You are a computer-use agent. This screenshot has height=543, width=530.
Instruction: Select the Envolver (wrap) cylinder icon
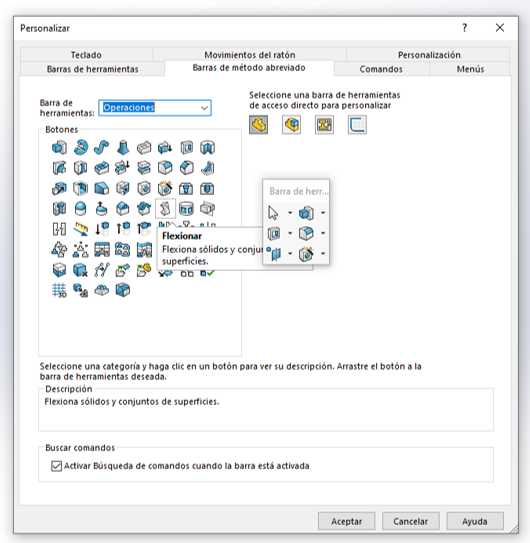click(186, 209)
